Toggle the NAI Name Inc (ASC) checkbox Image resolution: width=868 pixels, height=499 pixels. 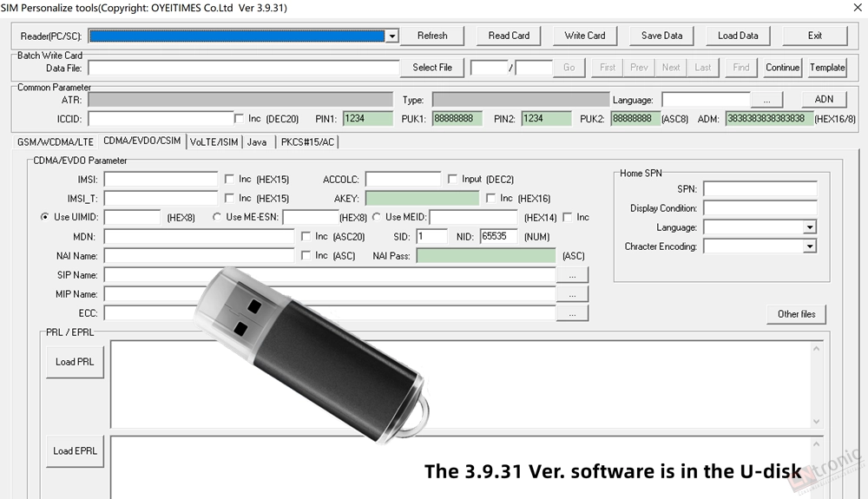tap(306, 255)
